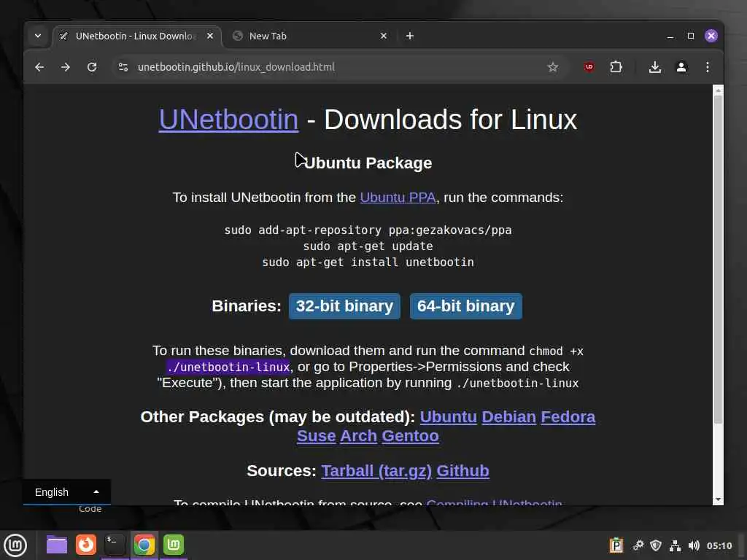The width and height of the screenshot is (747, 560).
Task: Open the green Mint app in taskbar
Action: pyautogui.click(x=174, y=545)
